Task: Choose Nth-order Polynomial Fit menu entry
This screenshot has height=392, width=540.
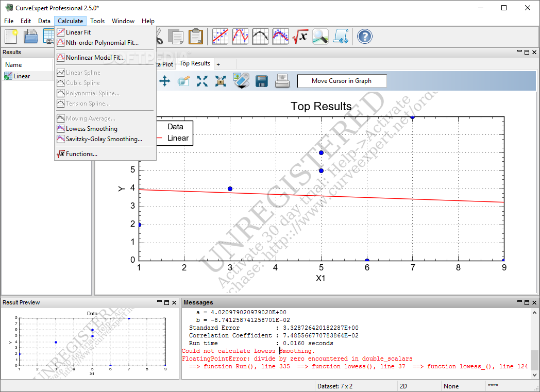Action: coord(105,43)
